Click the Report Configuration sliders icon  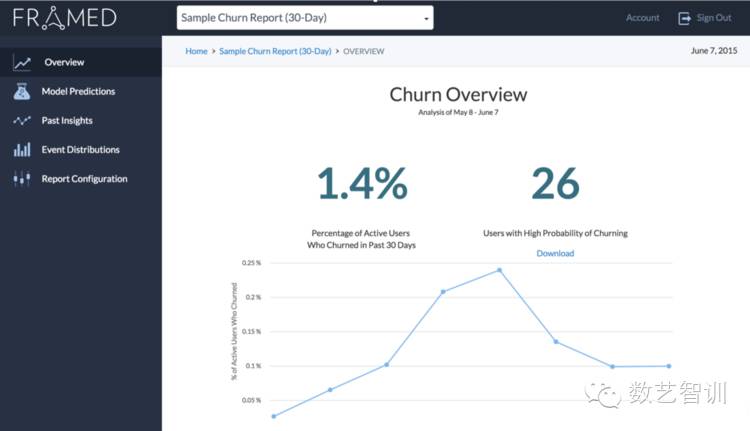click(22, 179)
